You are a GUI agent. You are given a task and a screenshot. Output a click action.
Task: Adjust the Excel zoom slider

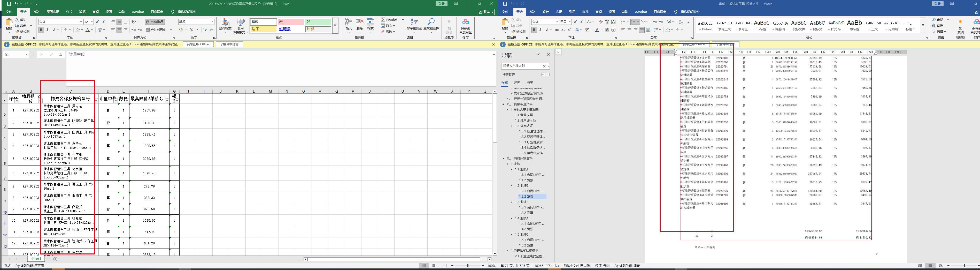pyautogui.click(x=468, y=266)
